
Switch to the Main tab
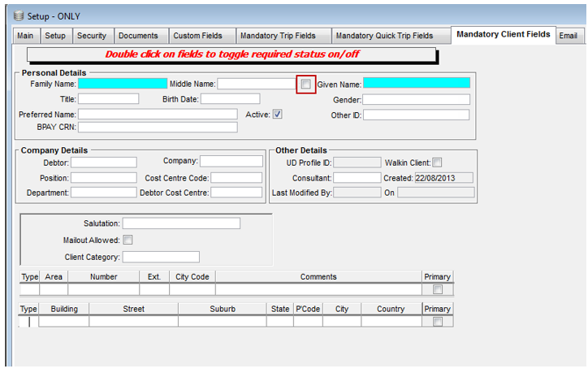(25, 36)
